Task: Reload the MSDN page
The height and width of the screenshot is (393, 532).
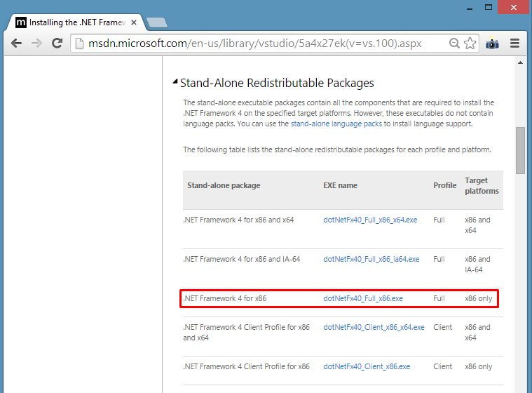Action: tap(57, 43)
